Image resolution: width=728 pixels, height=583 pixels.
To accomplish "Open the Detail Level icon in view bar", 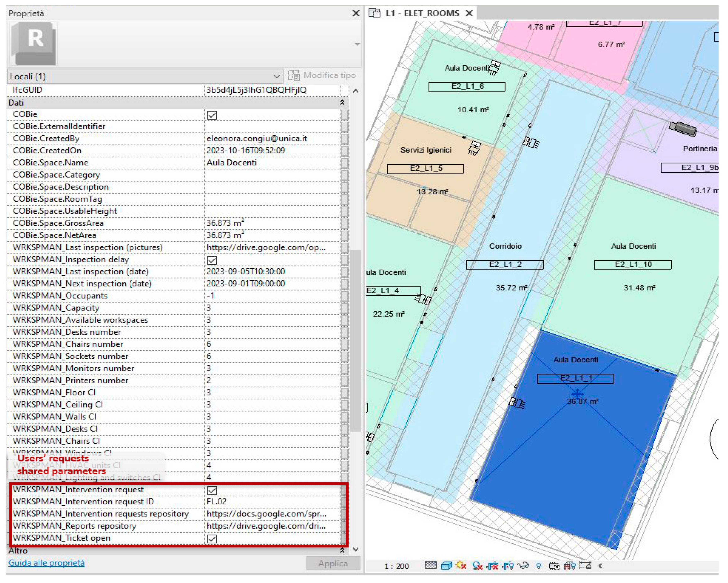I will coord(430,565).
